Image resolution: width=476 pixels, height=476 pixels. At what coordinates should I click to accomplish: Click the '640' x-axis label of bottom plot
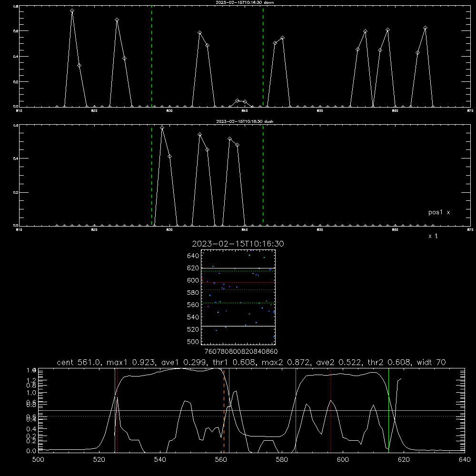465,460
